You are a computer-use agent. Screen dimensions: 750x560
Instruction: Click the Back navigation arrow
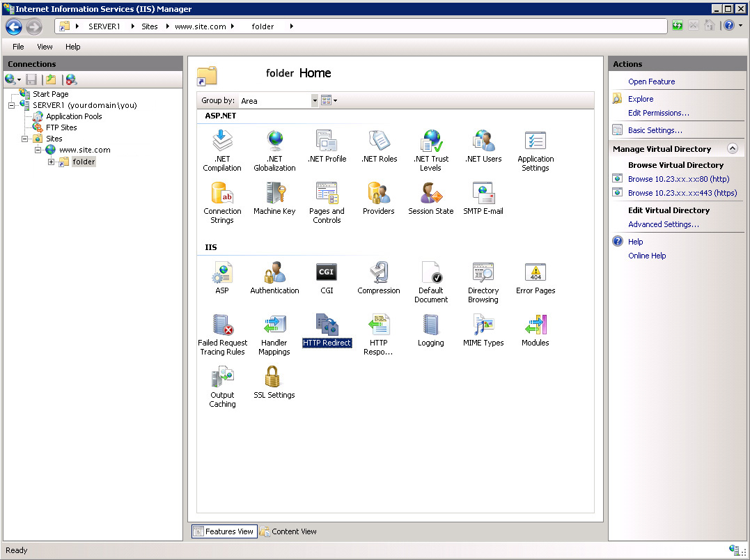pyautogui.click(x=14, y=26)
